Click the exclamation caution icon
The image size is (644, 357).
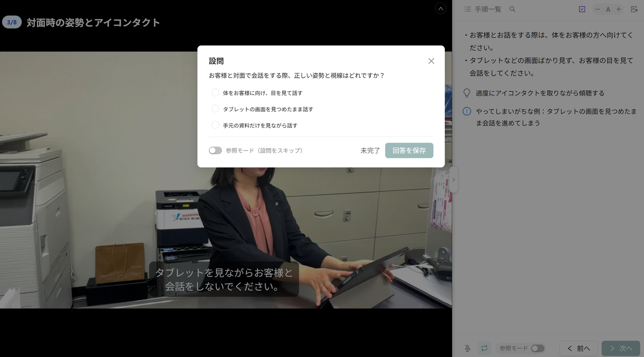(x=467, y=111)
